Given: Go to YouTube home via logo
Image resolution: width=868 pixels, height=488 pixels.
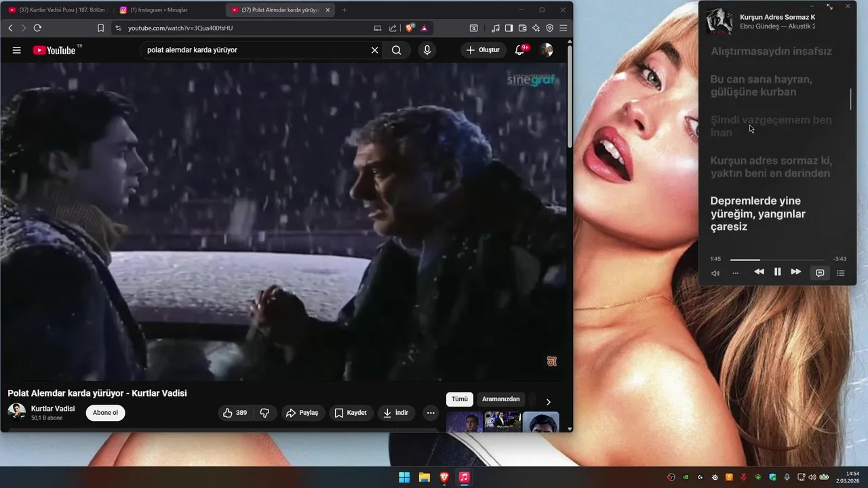Looking at the screenshot, I should 54,50.
